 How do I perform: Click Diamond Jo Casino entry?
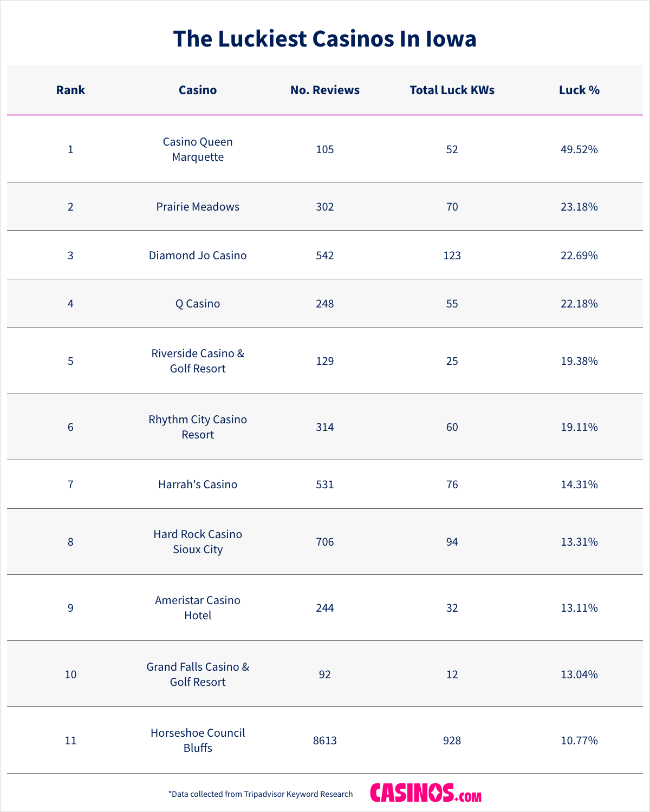(198, 256)
